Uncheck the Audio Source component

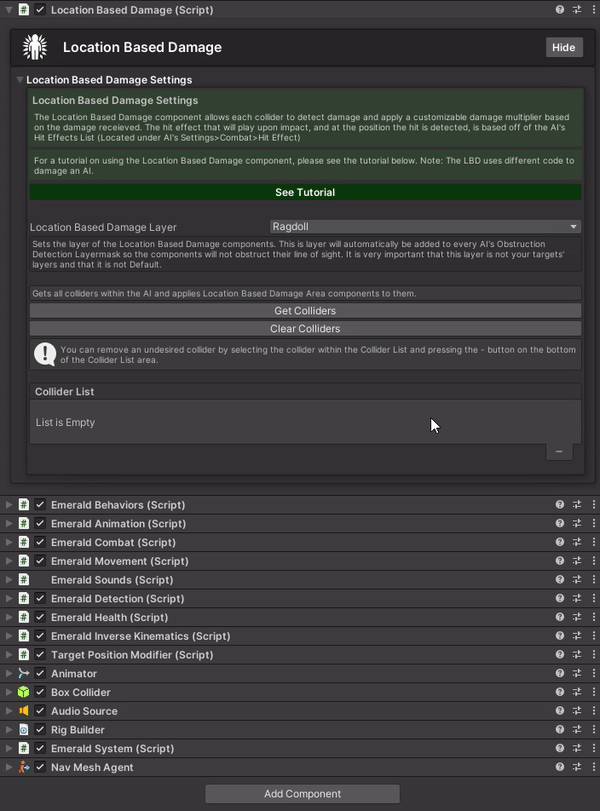(40, 711)
